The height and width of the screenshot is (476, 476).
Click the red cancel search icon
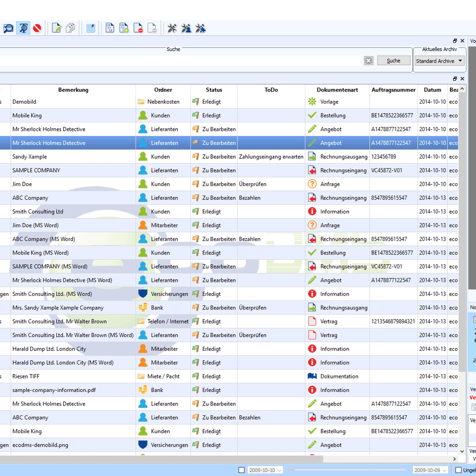[x=37, y=28]
